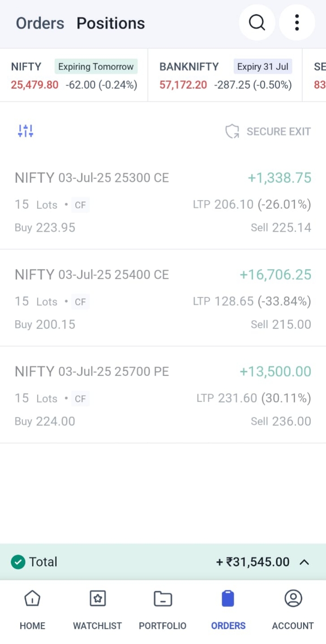Open the positions filter sliders icon
326x644 pixels.
coord(26,131)
